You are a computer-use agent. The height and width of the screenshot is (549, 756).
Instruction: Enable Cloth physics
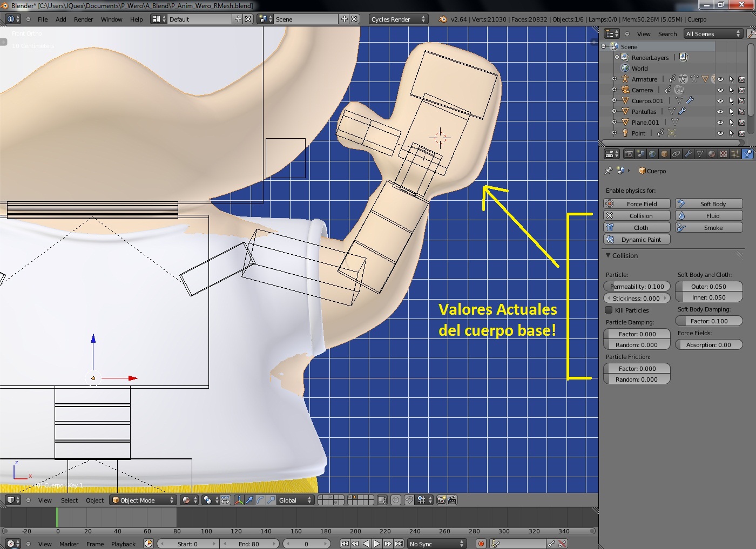[637, 228]
